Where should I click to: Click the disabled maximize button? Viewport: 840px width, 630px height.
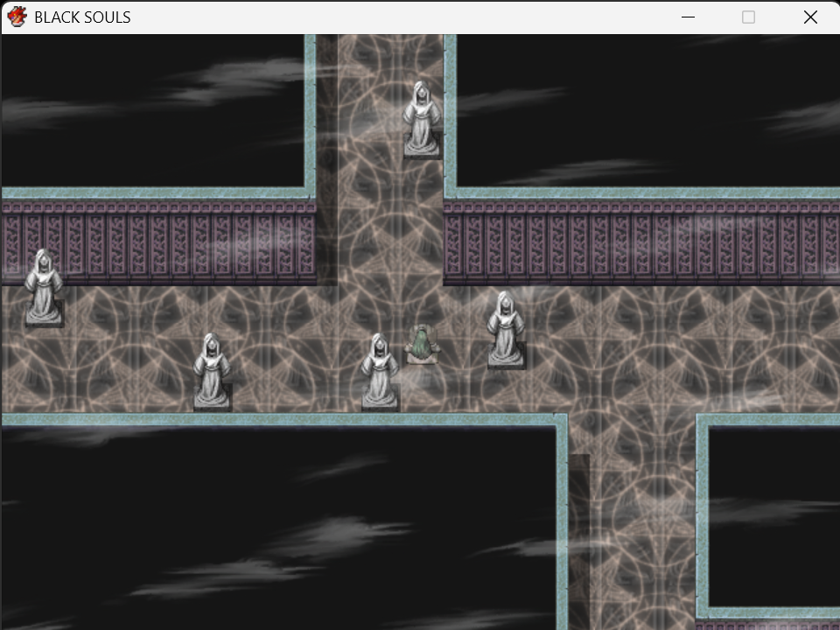(x=748, y=17)
